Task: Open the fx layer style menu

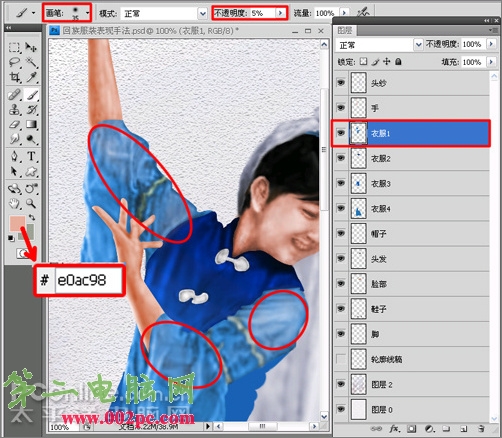Action: (x=394, y=429)
